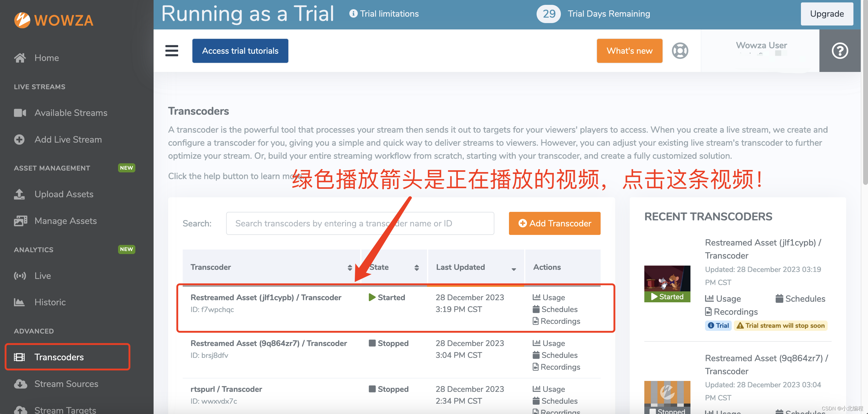The height and width of the screenshot is (414, 868).
Task: Click the Stream Sources cloud icon
Action: click(20, 384)
